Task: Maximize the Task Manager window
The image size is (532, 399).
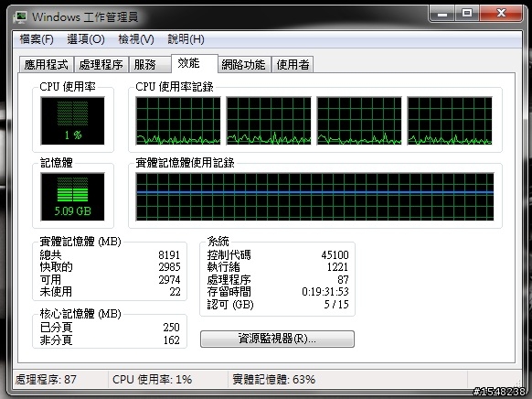Action: click(467, 14)
